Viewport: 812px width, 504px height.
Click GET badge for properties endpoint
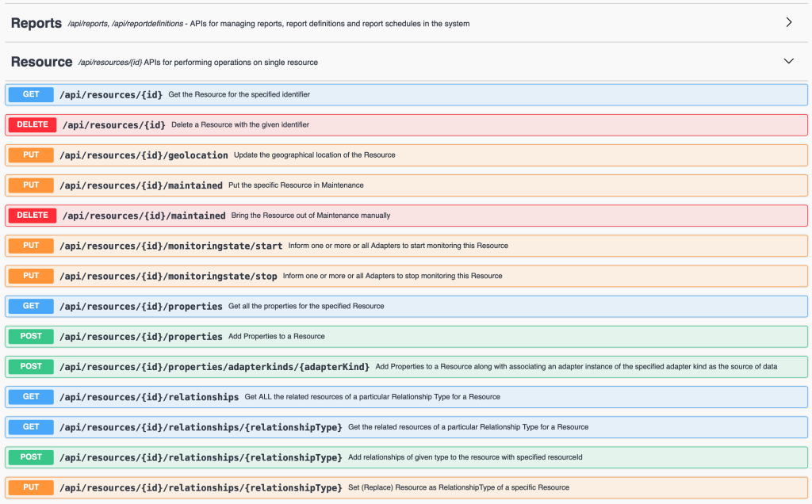[31, 307]
